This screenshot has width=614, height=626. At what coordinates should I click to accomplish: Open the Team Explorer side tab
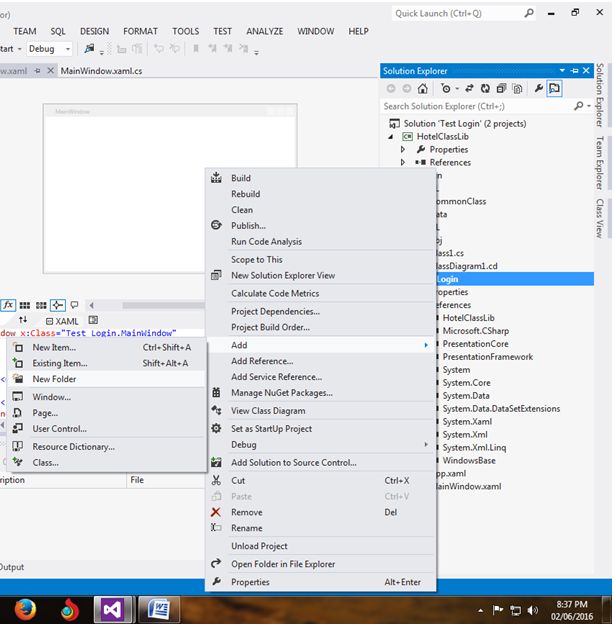coord(599,162)
